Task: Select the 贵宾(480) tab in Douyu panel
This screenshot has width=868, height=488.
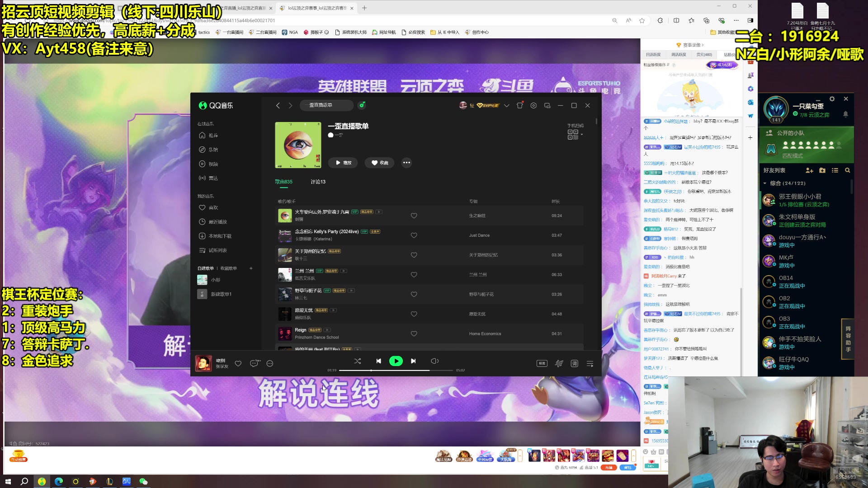Action: point(704,55)
